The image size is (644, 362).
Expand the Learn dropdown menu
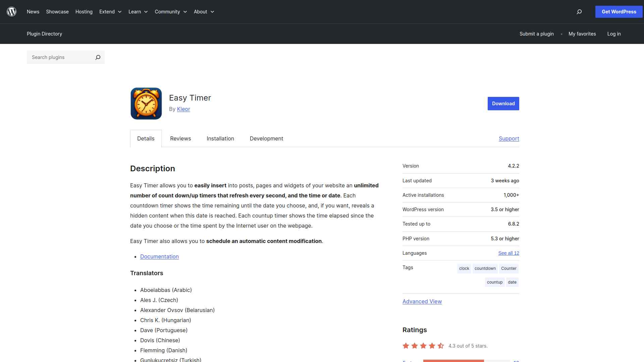pos(138,12)
